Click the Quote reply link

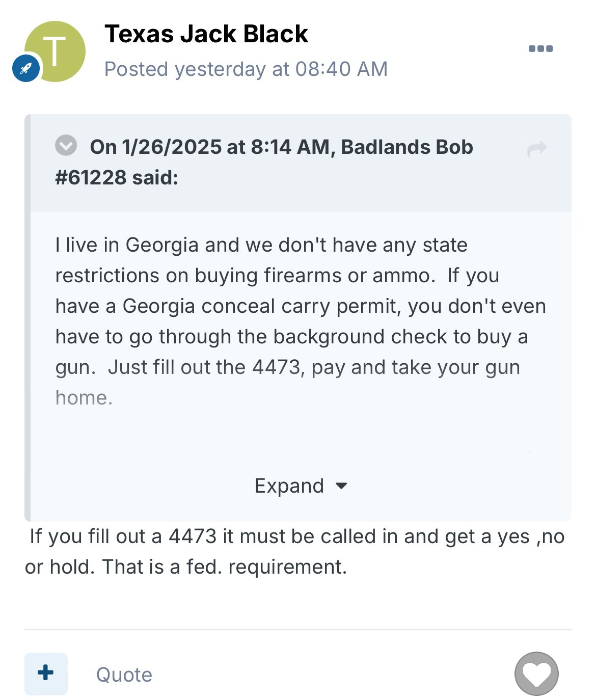click(x=124, y=675)
